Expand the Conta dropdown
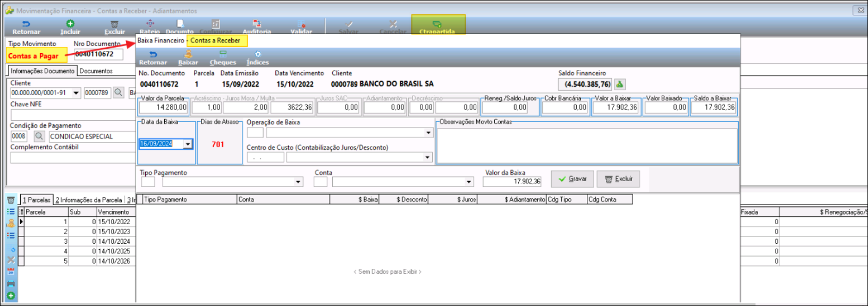The height and width of the screenshot is (306, 868). pos(469,182)
